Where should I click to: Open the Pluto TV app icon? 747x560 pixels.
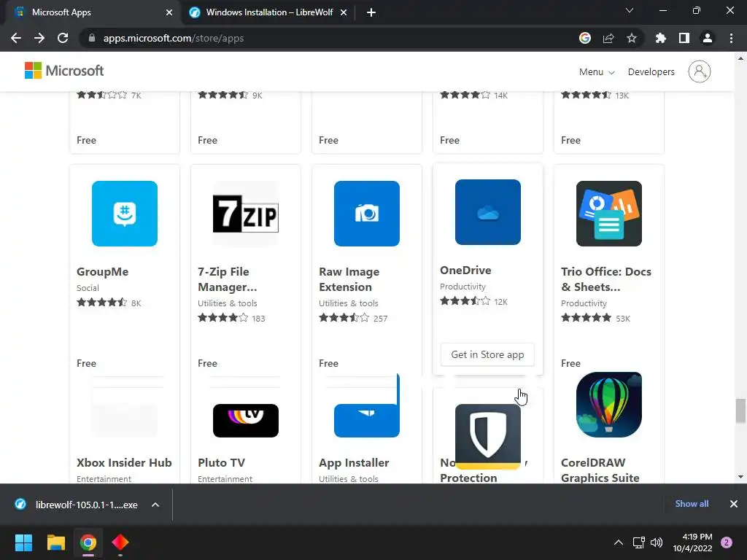(x=245, y=420)
